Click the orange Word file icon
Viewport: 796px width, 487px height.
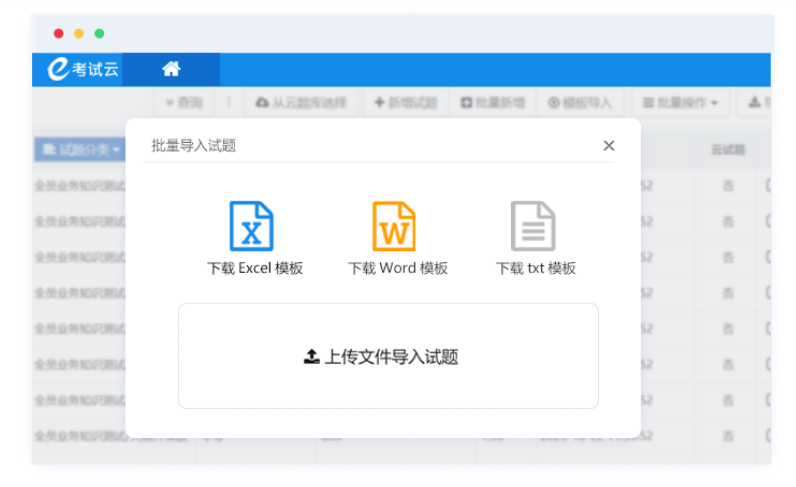[x=394, y=225]
